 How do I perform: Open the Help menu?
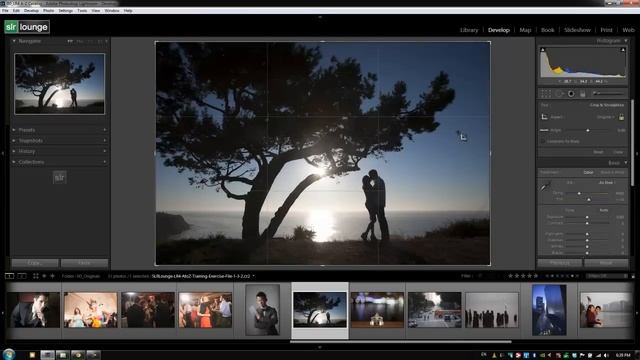pyautogui.click(x=128, y=11)
